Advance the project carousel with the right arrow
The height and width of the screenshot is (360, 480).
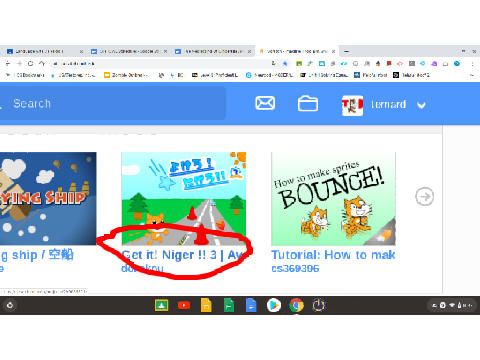[x=424, y=197]
